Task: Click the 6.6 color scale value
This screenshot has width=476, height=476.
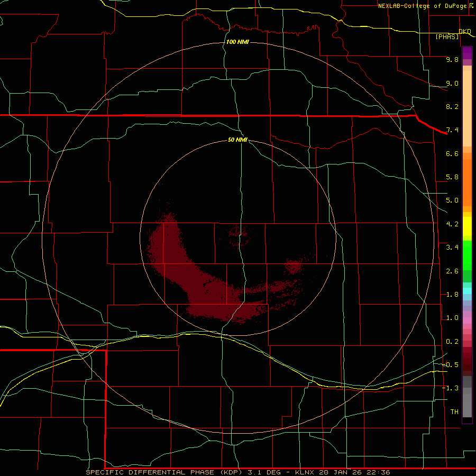Action: pos(452,153)
